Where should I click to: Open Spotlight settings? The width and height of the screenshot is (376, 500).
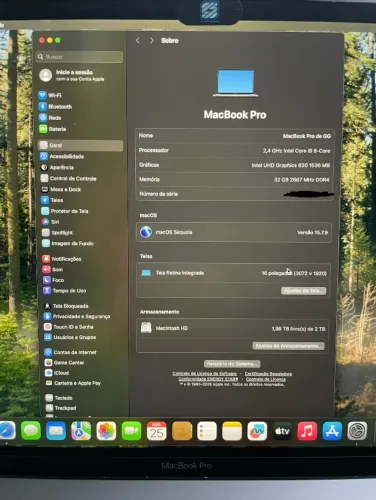(57, 233)
